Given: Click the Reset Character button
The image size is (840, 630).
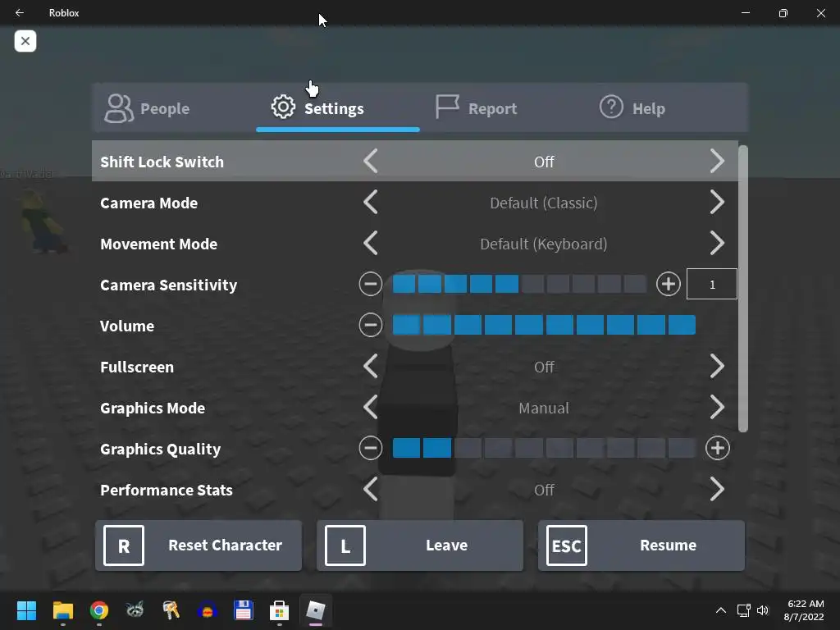Looking at the screenshot, I should pos(199,546).
